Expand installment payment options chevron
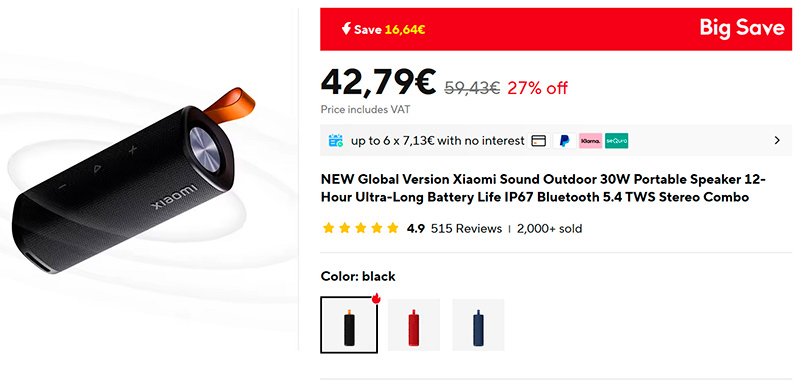800x383 pixels. coord(777,140)
